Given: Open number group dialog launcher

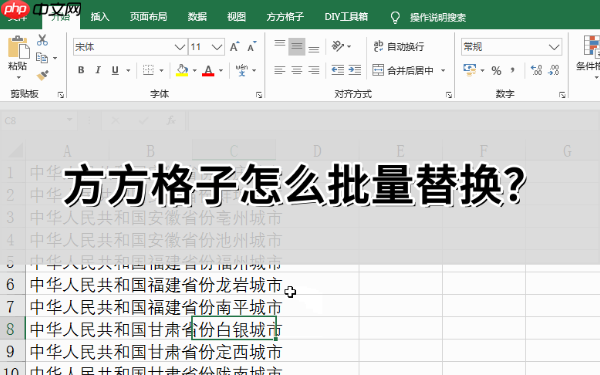Looking at the screenshot, I should [x=562, y=95].
